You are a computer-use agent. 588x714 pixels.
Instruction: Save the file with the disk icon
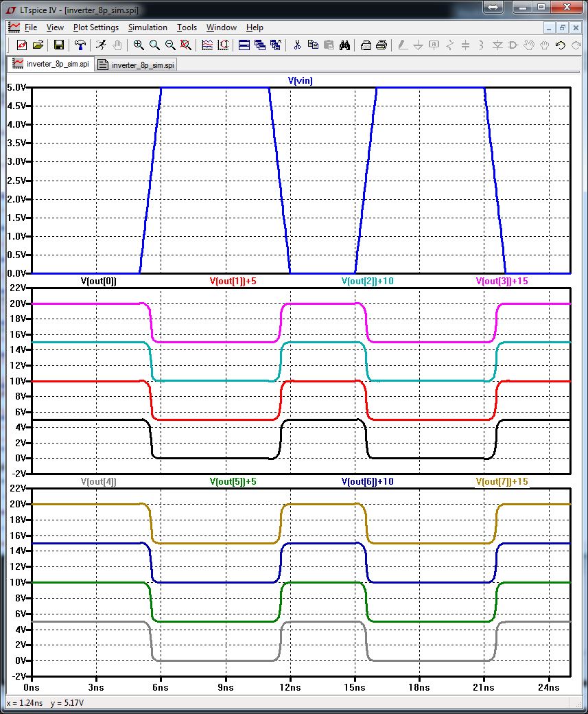coord(59,45)
